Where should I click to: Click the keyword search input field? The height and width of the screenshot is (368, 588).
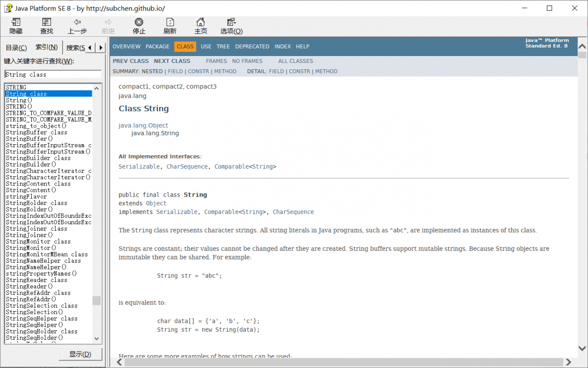pyautogui.click(x=53, y=74)
